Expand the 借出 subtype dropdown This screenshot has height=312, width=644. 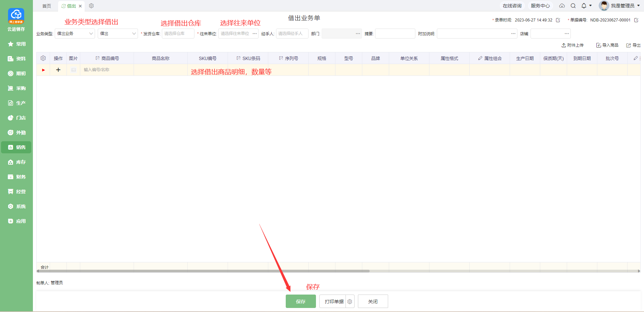click(x=118, y=34)
